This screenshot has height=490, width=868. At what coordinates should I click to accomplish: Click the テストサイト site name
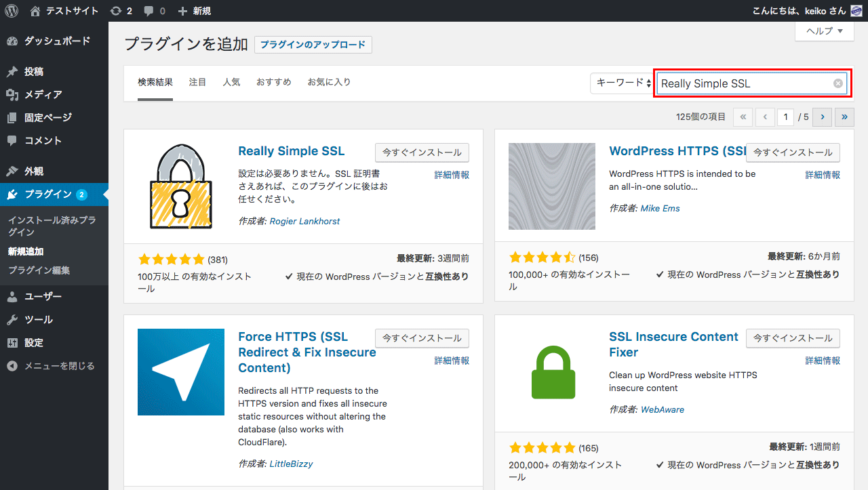[x=72, y=11]
